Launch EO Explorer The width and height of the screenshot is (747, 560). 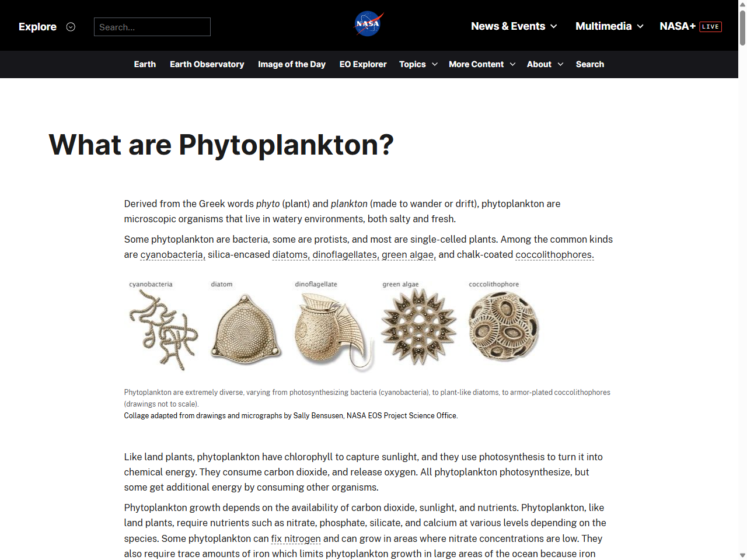pos(363,64)
